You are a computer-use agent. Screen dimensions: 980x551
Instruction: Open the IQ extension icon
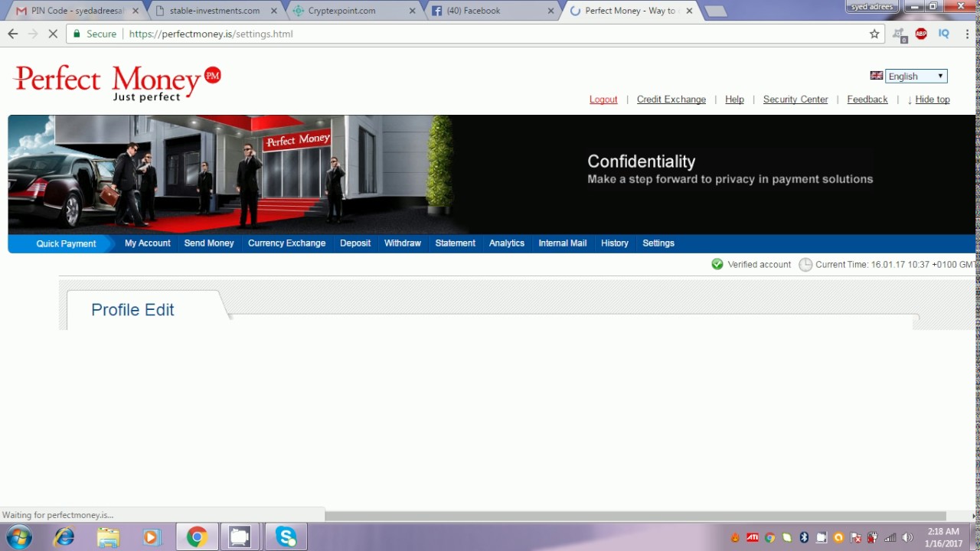pyautogui.click(x=943, y=34)
